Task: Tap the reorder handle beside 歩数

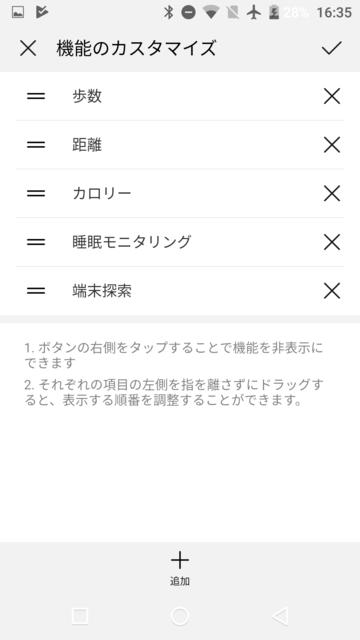Action: tap(36, 96)
